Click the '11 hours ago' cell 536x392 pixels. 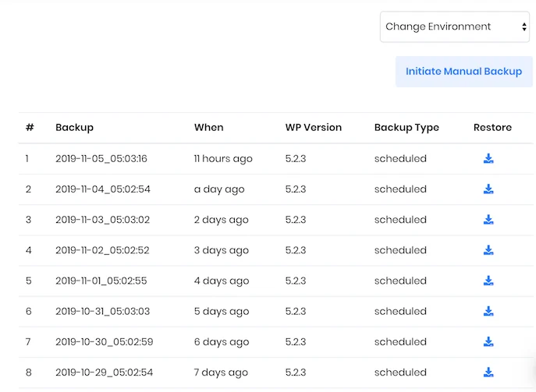click(223, 159)
